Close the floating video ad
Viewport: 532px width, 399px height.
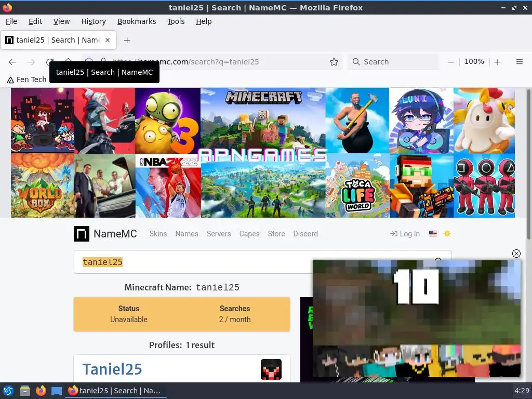(x=516, y=254)
